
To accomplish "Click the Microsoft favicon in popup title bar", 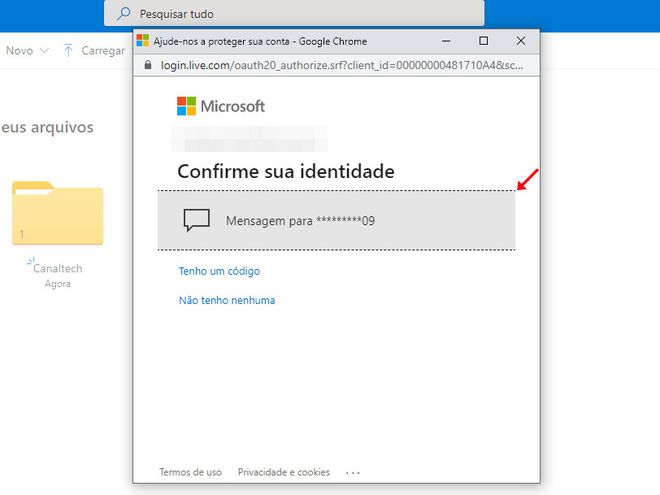I will pyautogui.click(x=143, y=40).
